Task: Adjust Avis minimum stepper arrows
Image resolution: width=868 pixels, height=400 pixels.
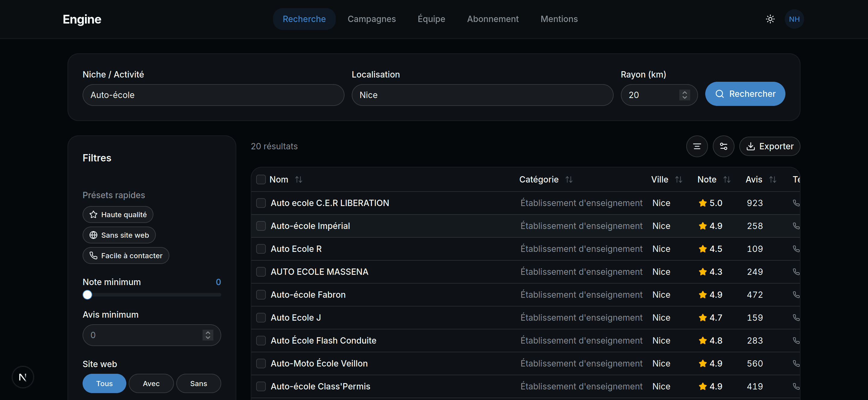Action: (208, 335)
